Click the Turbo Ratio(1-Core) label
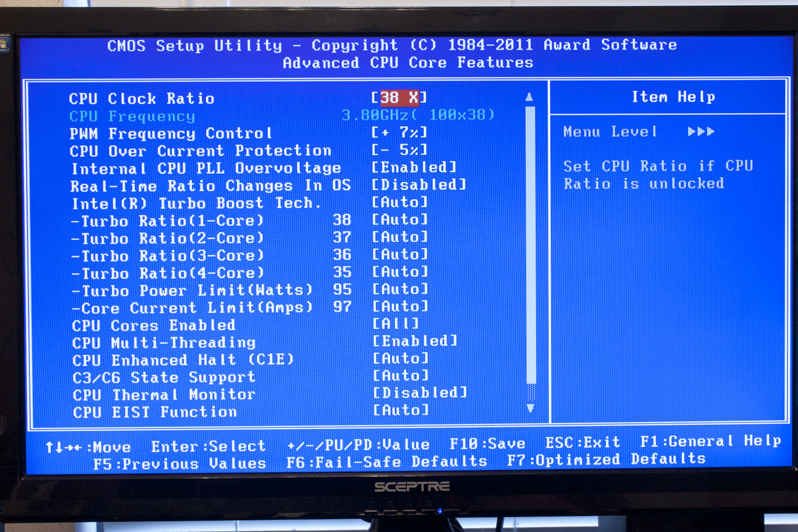This screenshot has width=798, height=532. click(x=167, y=221)
